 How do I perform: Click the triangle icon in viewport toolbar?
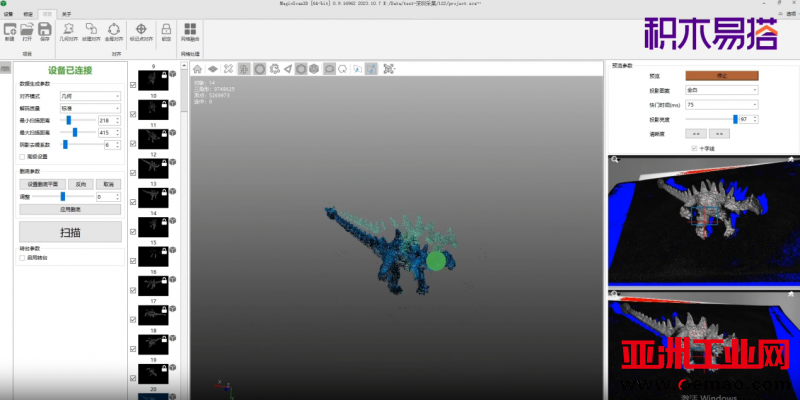[288, 69]
